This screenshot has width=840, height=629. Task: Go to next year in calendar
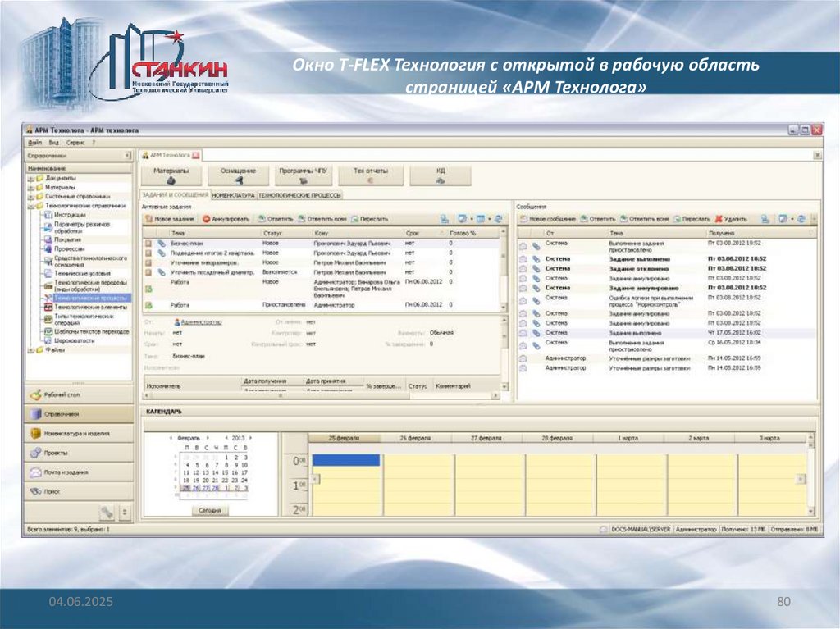point(251,438)
